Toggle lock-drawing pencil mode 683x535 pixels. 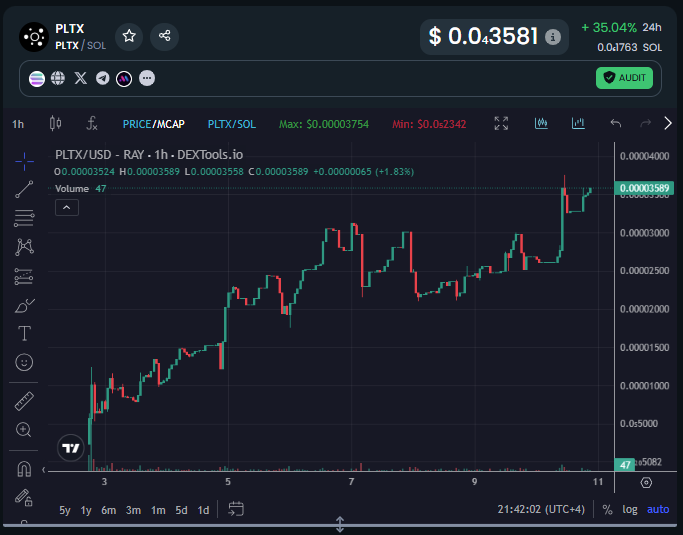[x=24, y=498]
